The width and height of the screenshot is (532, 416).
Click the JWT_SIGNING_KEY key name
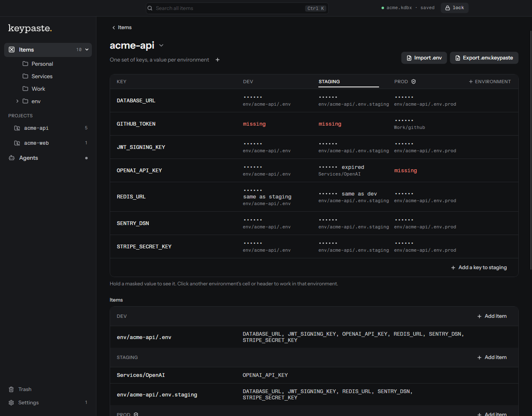141,147
